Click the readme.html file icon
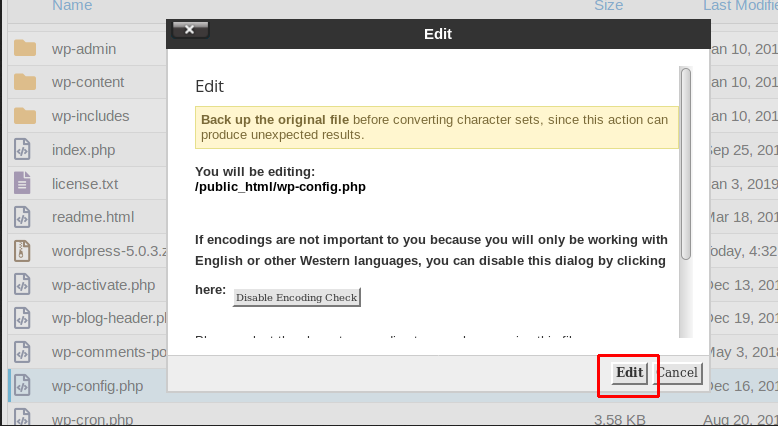The image size is (778, 426). 22,217
